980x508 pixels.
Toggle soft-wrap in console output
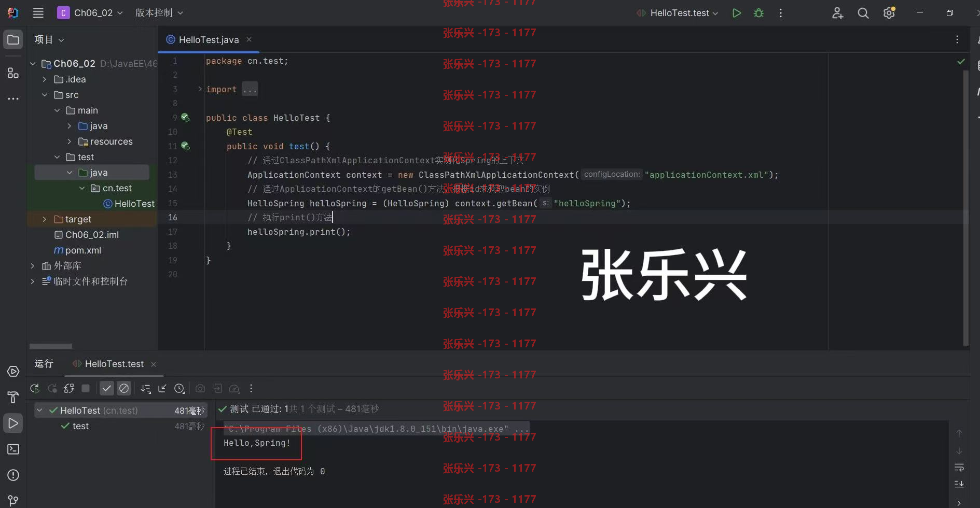[959, 468]
